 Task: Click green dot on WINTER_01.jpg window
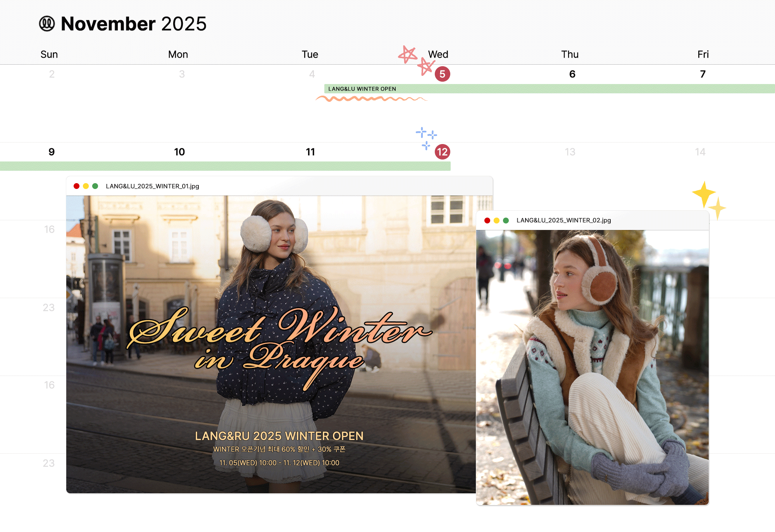(x=95, y=186)
